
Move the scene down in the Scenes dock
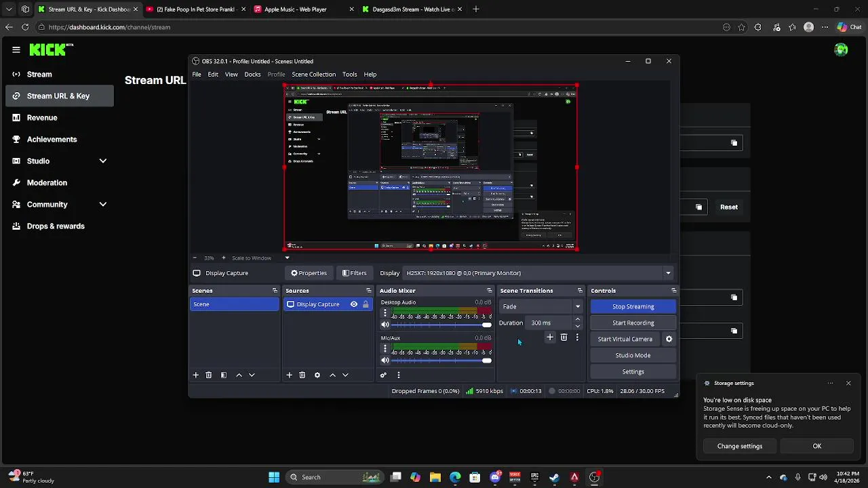pos(252,375)
